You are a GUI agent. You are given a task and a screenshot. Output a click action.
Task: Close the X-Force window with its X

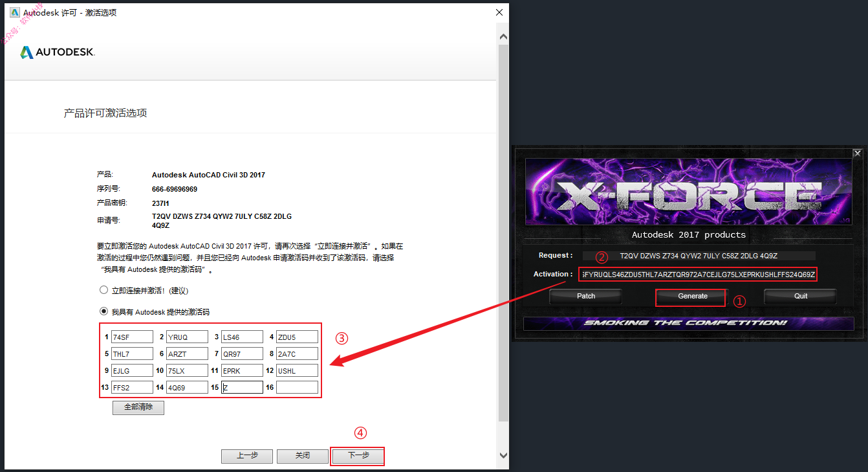[857, 153]
